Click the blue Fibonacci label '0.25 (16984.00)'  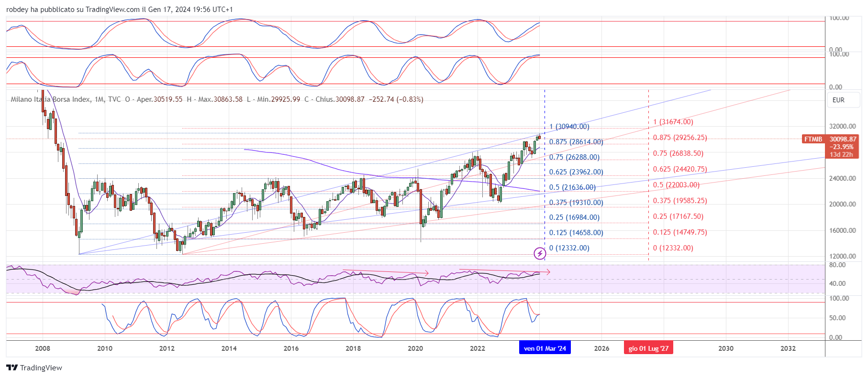(574, 217)
